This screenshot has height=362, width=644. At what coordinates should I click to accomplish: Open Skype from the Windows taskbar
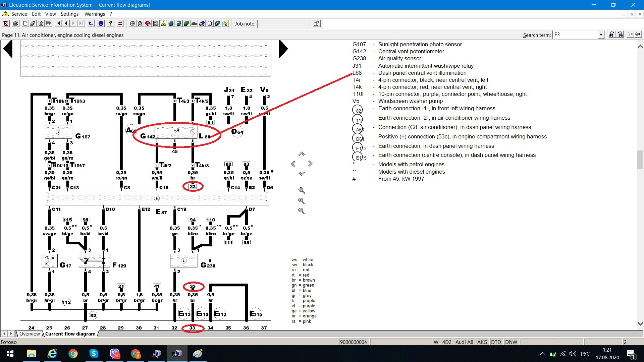[x=94, y=354]
